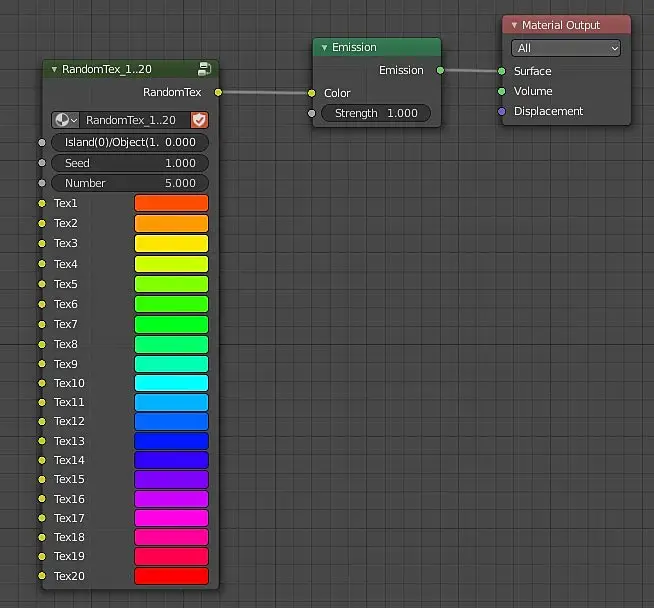Screen dimensions: 654x608
Task: Open the Tex4 color swatch
Action: [x=171, y=264]
